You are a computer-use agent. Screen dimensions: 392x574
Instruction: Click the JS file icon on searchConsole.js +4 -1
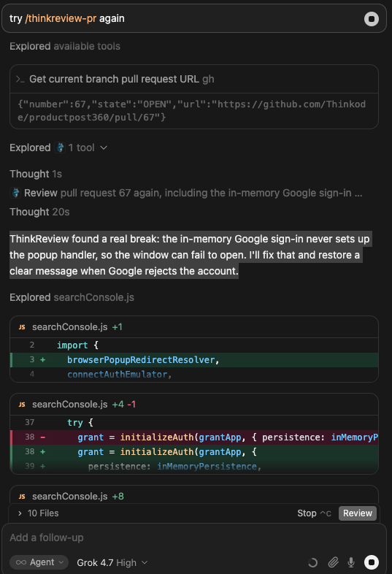coord(22,404)
